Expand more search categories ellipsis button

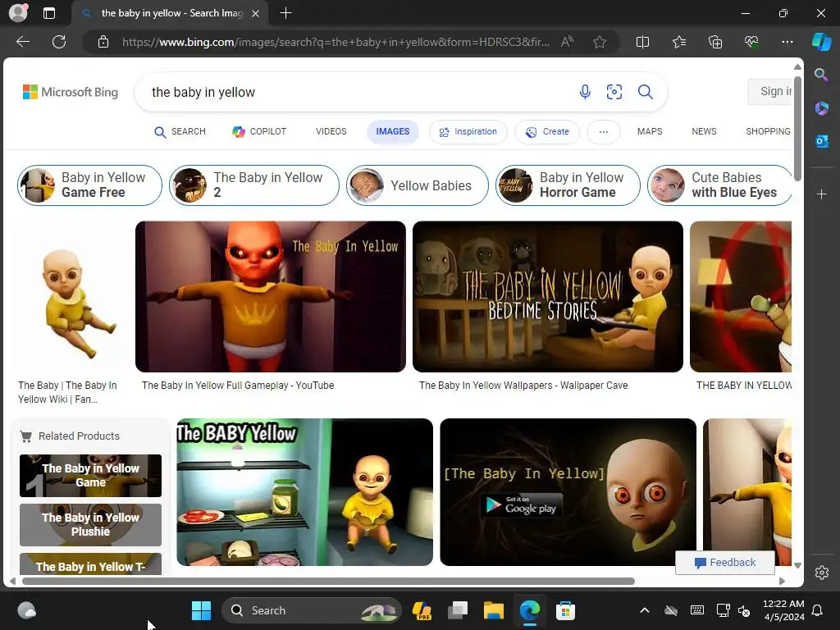point(603,132)
